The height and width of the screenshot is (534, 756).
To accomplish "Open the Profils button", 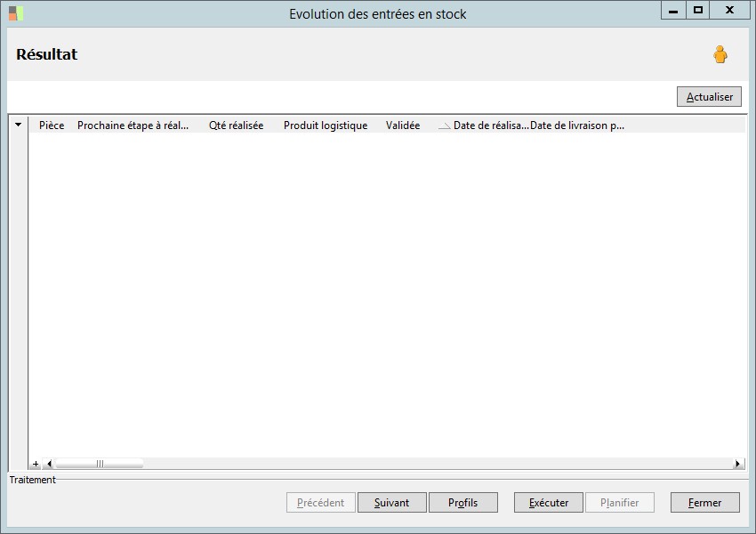I will [462, 503].
